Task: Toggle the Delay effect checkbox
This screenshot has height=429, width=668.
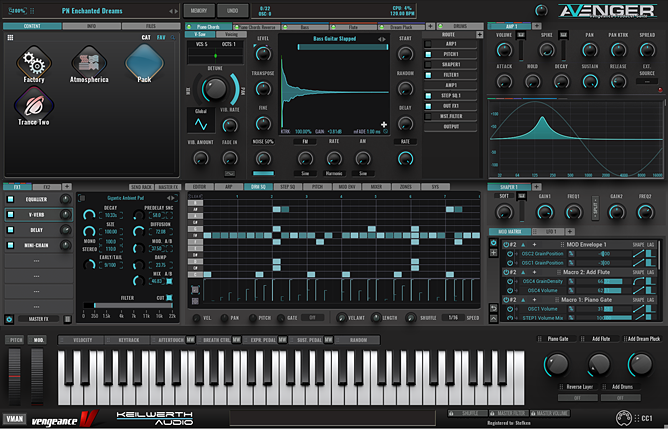Action: (10, 230)
